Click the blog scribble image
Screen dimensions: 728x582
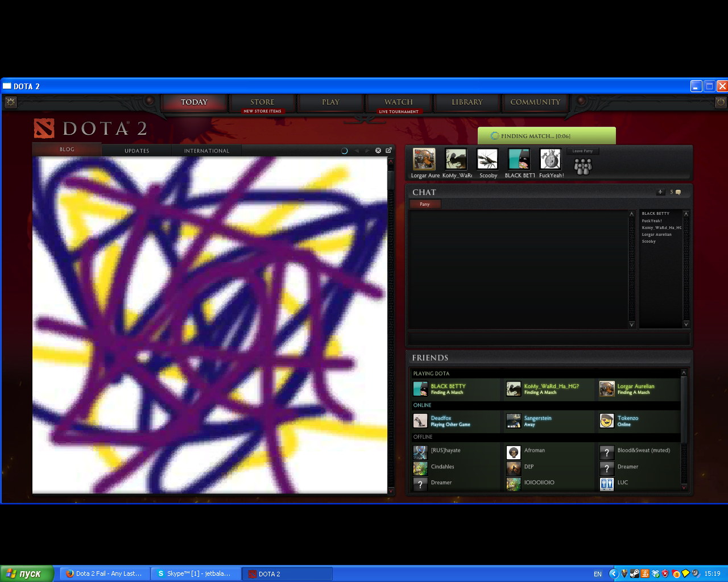coord(210,325)
